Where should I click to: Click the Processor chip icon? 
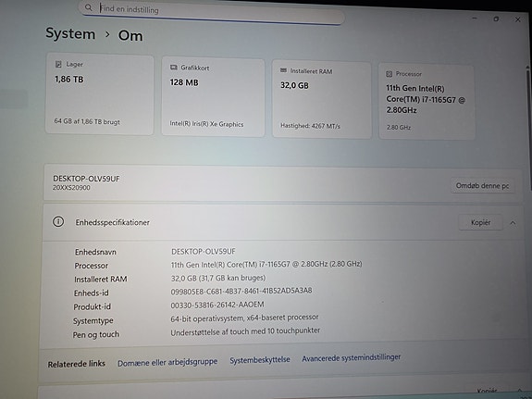pos(390,74)
